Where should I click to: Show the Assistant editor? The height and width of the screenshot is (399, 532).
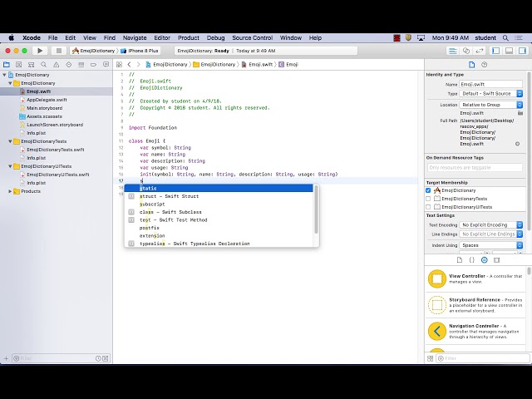pyautogui.click(x=466, y=51)
